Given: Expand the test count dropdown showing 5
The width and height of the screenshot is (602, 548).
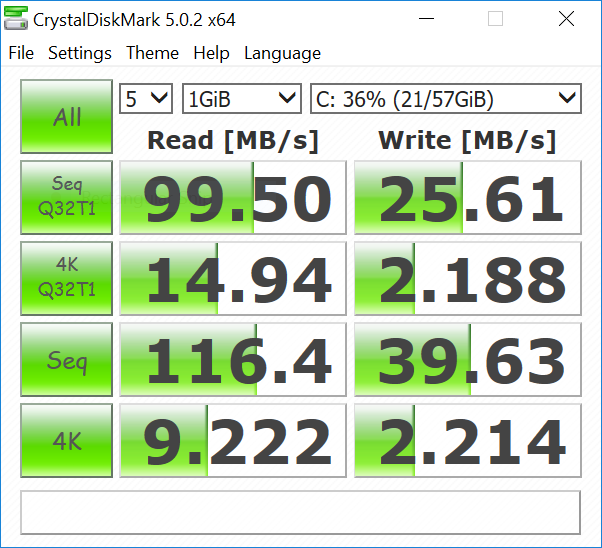Looking at the screenshot, I should coord(147,98).
